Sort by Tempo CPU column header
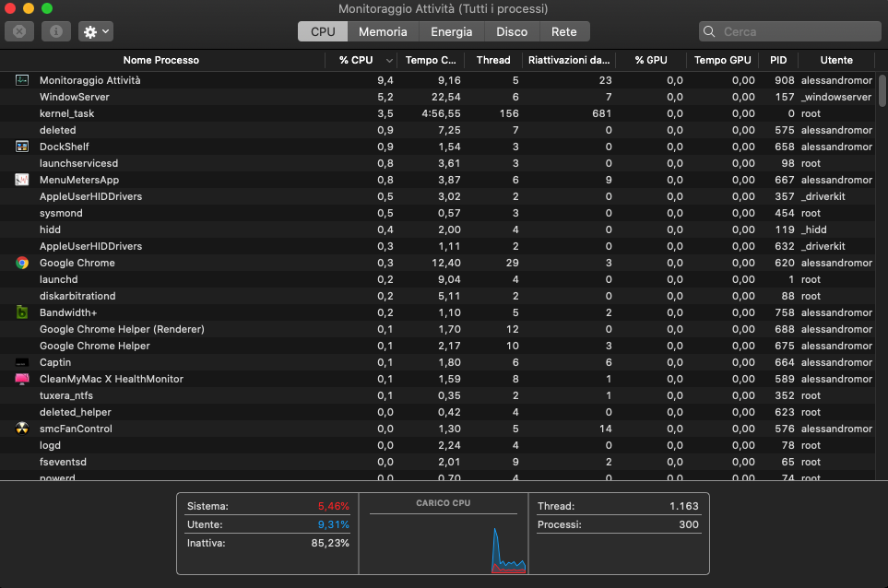The width and height of the screenshot is (888, 588). (431, 60)
